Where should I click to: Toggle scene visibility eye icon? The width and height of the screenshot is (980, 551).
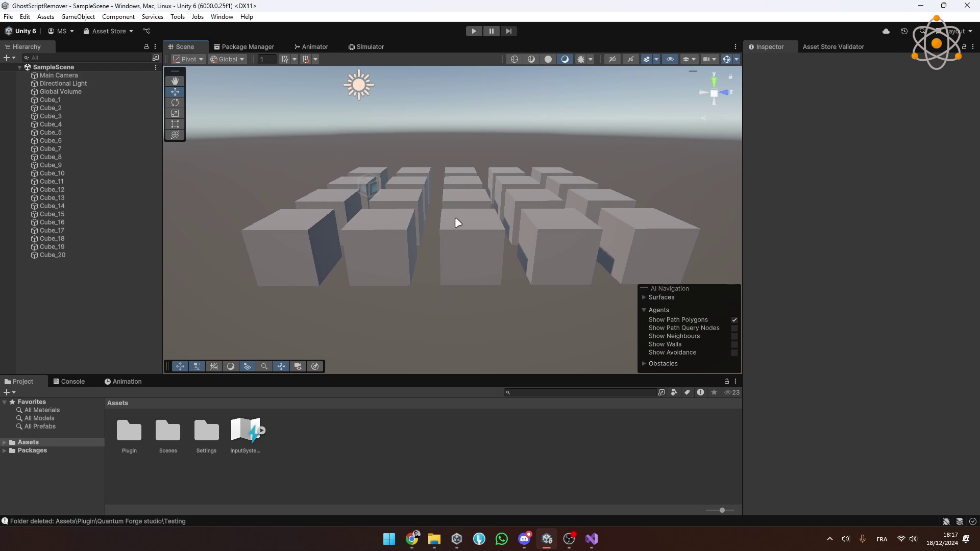[670, 59]
